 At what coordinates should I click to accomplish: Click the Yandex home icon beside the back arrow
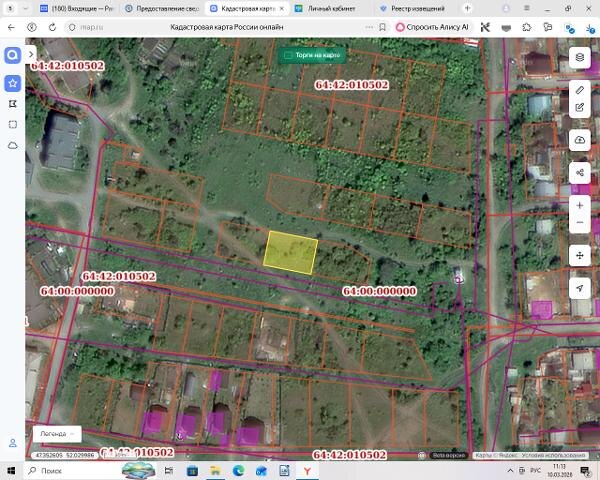32,27
